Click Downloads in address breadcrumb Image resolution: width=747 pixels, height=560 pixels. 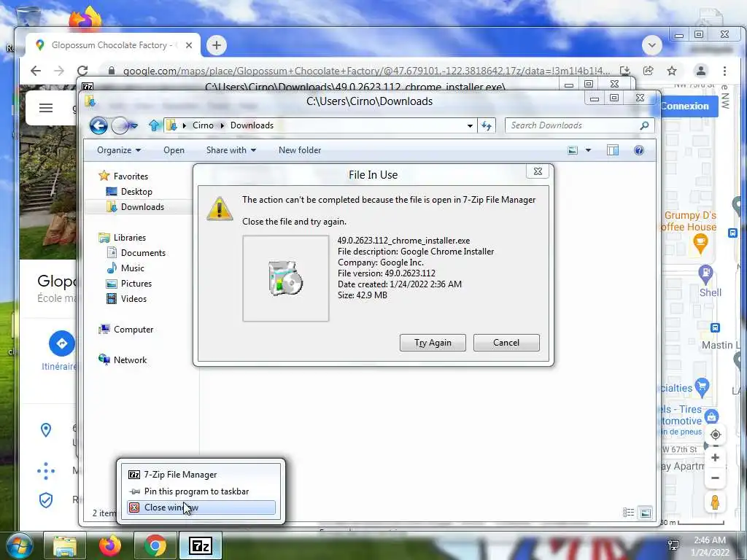point(252,125)
